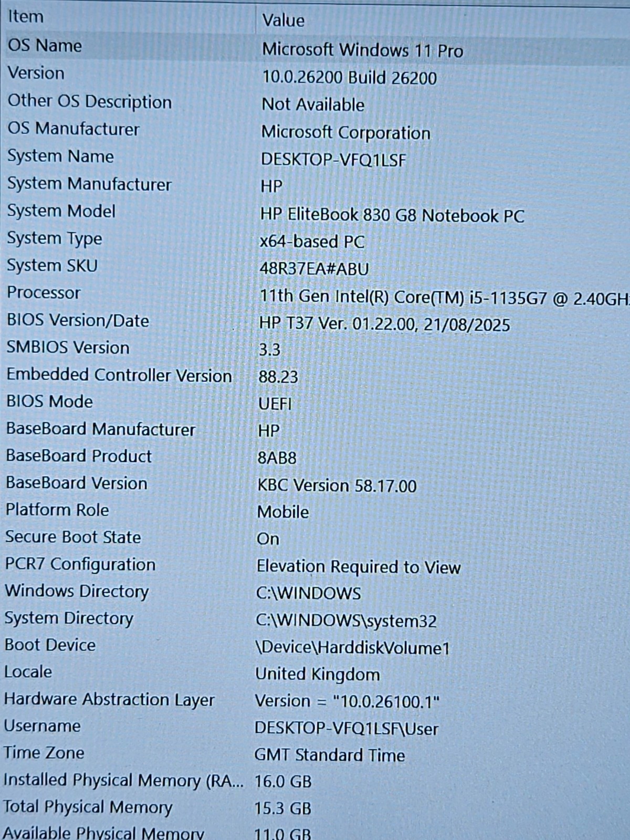Viewport: 630px width, 840px height.
Task: Select the System Type row label
Action: pyautogui.click(x=54, y=239)
